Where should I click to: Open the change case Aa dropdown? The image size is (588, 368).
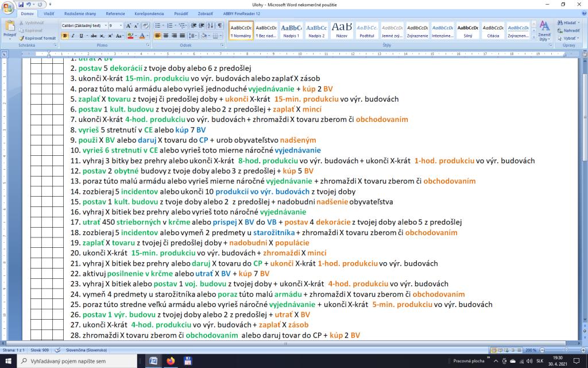pyautogui.click(x=119, y=36)
